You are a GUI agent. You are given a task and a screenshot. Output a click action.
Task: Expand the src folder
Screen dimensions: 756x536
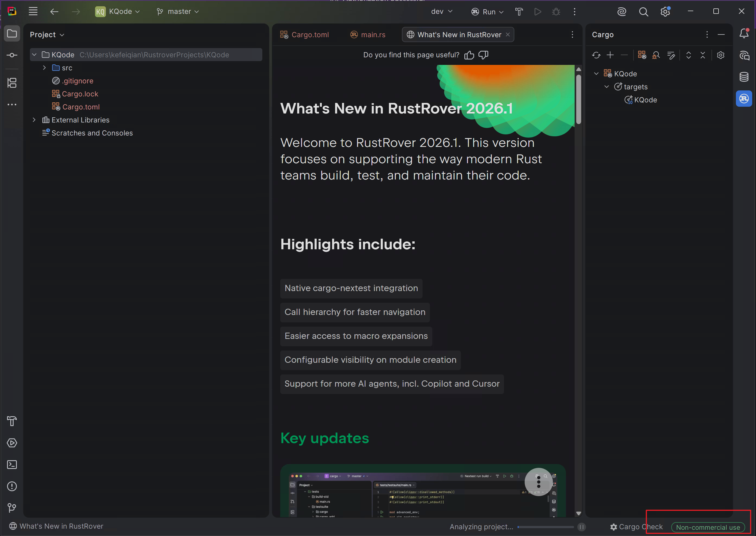coord(45,68)
